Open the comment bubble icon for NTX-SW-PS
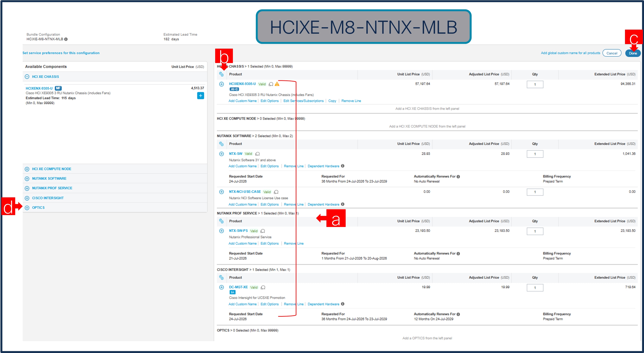This screenshot has height=353, width=644. coord(262,231)
